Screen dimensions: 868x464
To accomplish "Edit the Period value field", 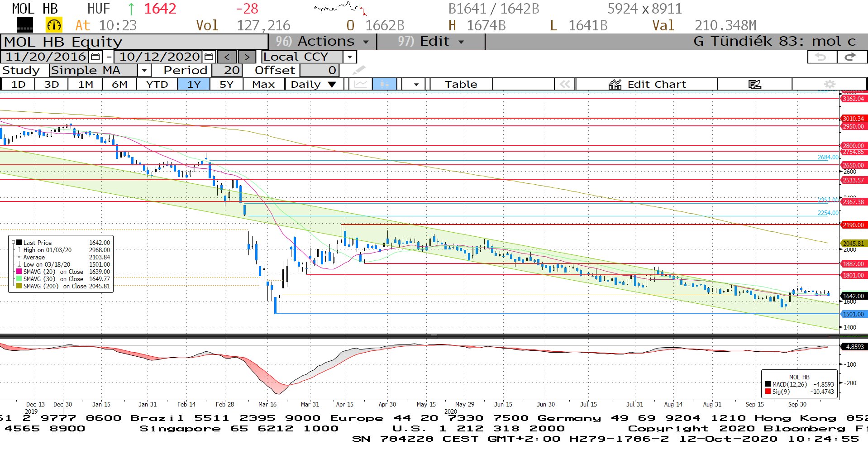I will pos(227,71).
